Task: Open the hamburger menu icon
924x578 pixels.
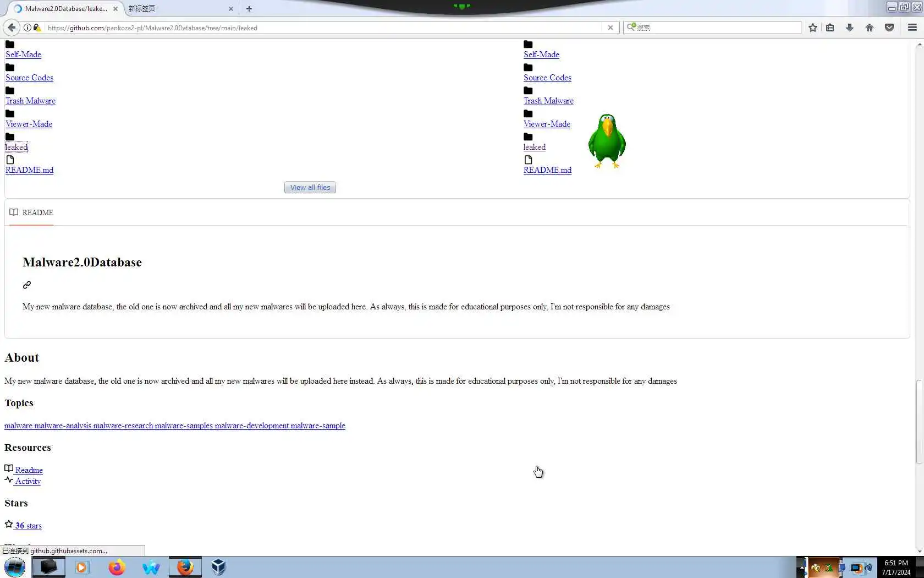Action: 912,28
